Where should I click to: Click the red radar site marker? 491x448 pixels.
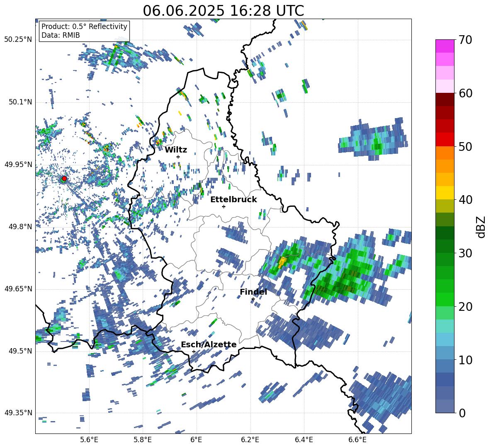coord(64,179)
